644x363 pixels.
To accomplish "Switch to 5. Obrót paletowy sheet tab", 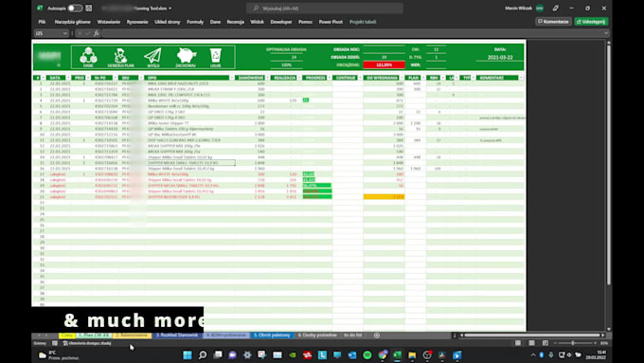I will coord(272,336).
